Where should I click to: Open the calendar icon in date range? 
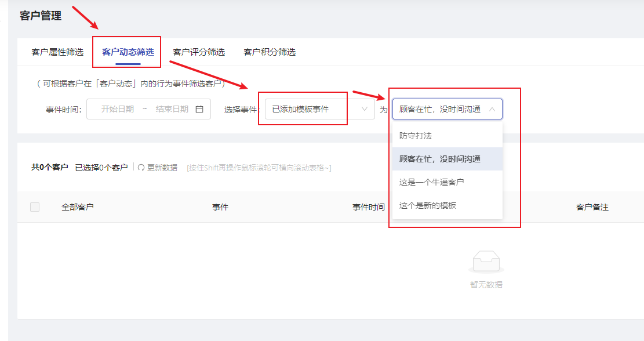click(x=199, y=109)
